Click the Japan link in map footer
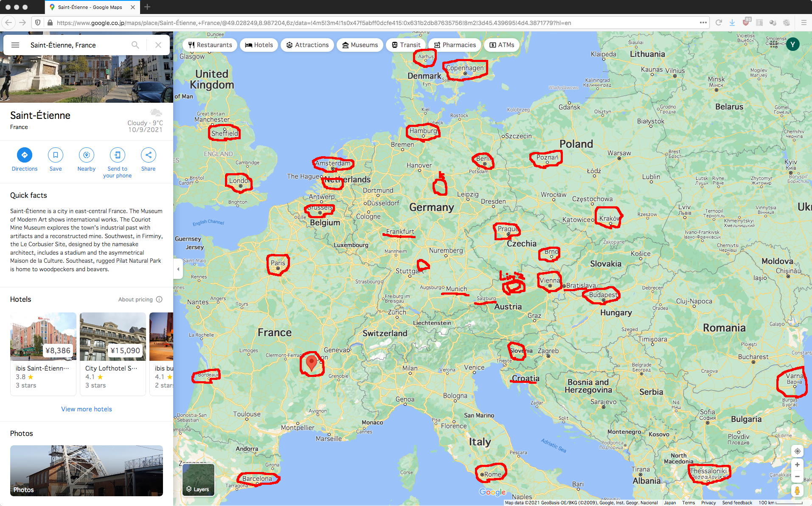Viewport: 812px width, 506px height. click(x=670, y=503)
